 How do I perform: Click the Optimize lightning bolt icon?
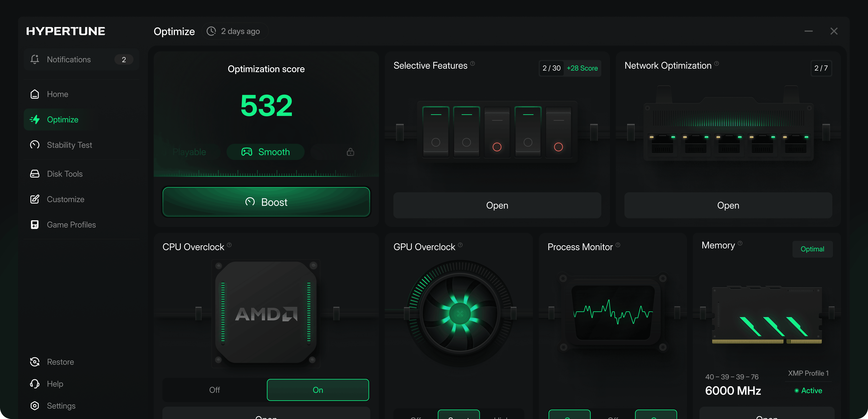pos(35,119)
